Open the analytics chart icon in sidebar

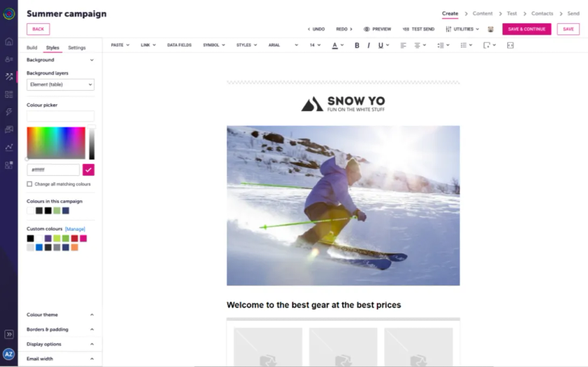tap(9, 147)
